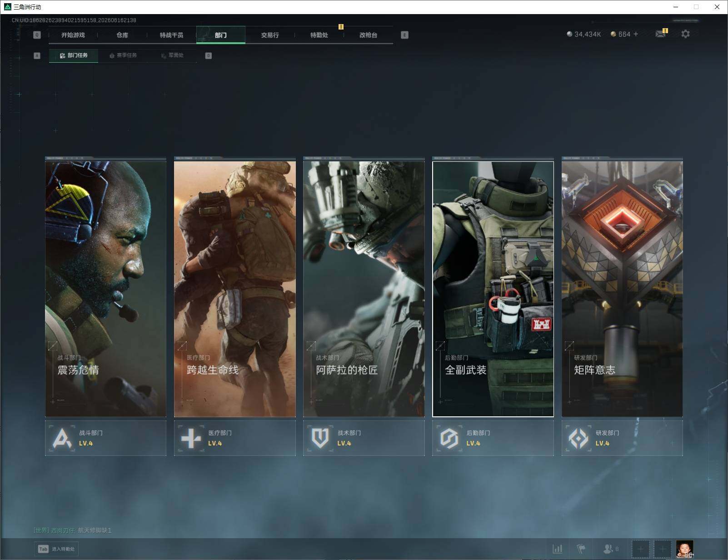This screenshot has width=728, height=560.
Task: Click the second empty teammate slot
Action: click(663, 549)
